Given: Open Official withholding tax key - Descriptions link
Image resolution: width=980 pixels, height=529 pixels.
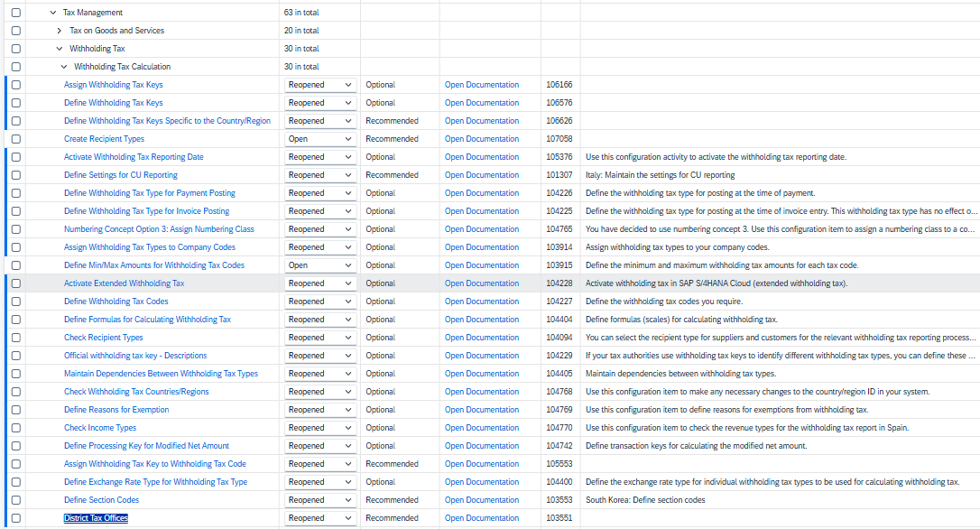Looking at the screenshot, I should [x=135, y=356].
